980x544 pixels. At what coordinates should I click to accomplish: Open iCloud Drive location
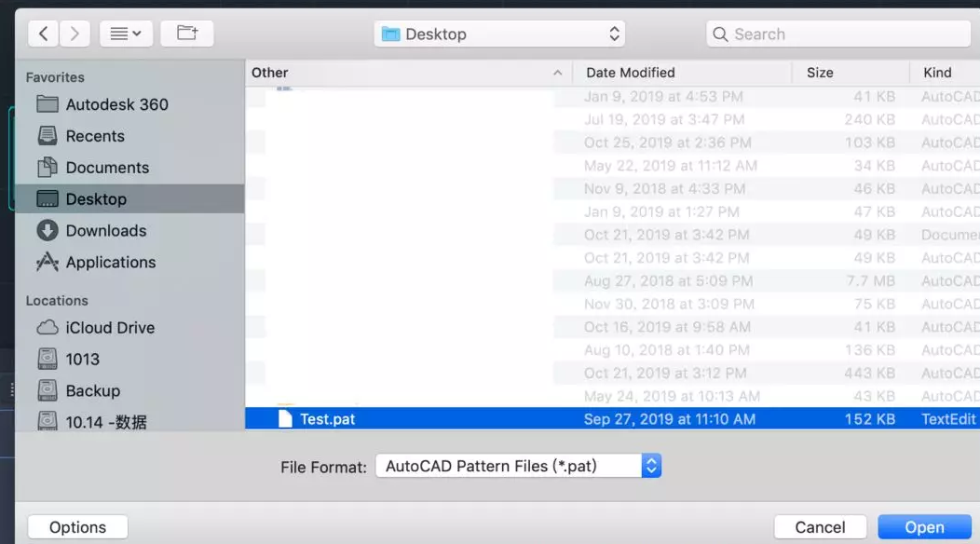pyautogui.click(x=129, y=328)
